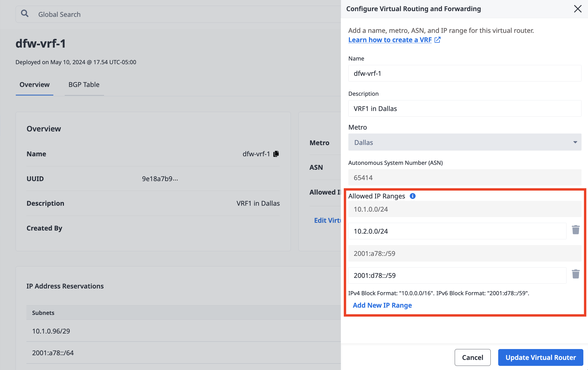Copy the dfw-vrf-1 name with copy icon

(x=276, y=154)
